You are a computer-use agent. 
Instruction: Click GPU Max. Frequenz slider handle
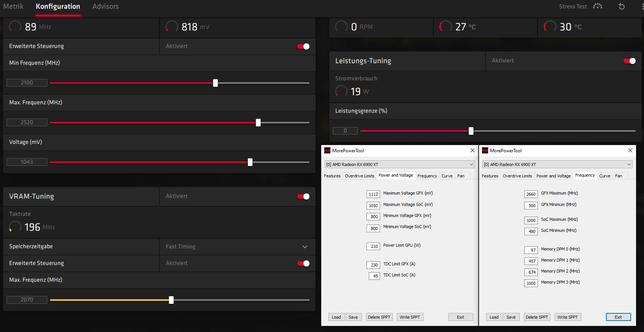pos(259,123)
